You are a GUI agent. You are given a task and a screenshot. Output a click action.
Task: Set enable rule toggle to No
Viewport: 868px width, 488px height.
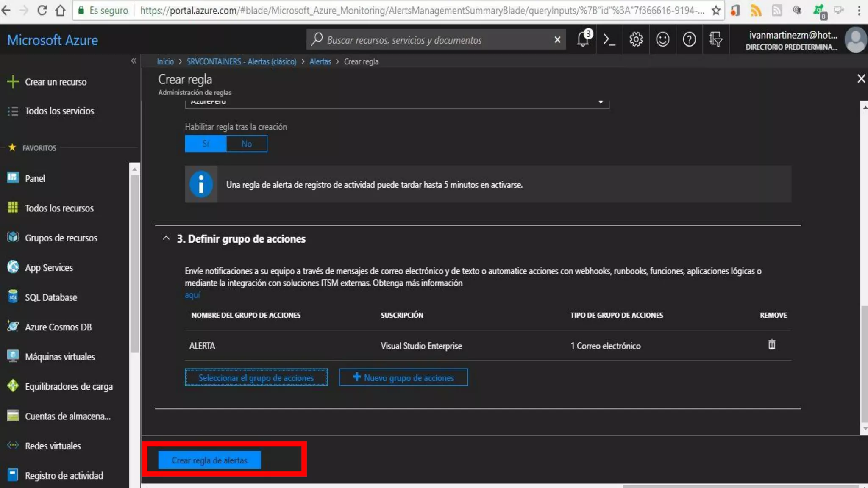[x=247, y=144]
